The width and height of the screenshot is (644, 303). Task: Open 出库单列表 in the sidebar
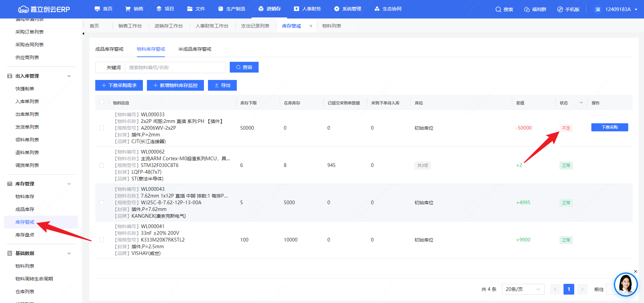click(27, 114)
